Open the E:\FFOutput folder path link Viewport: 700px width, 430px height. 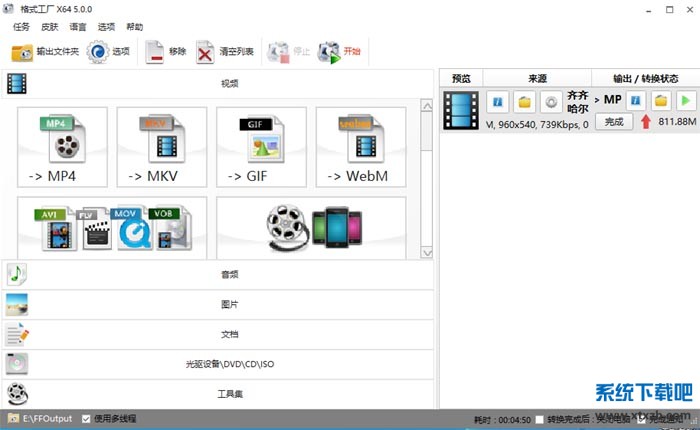(47, 418)
